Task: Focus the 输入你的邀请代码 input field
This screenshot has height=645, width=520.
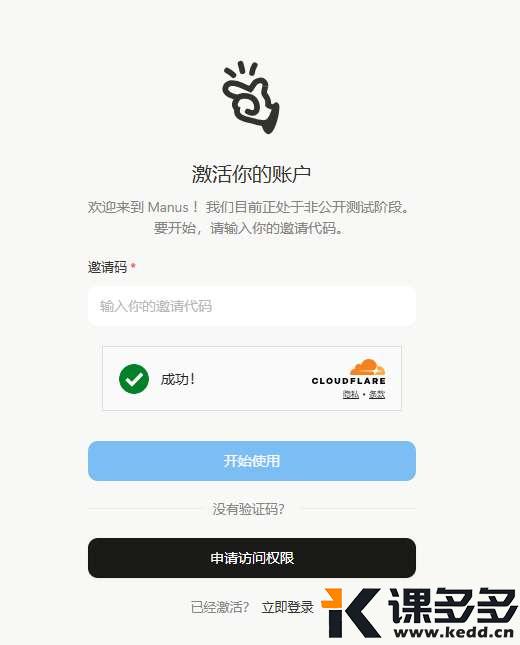Action: [252, 306]
